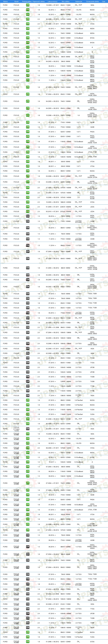Click the PB icon in Focus Kombi YUDA Flexfuel row
This screenshot has width=108, height=644.
(28, 637)
